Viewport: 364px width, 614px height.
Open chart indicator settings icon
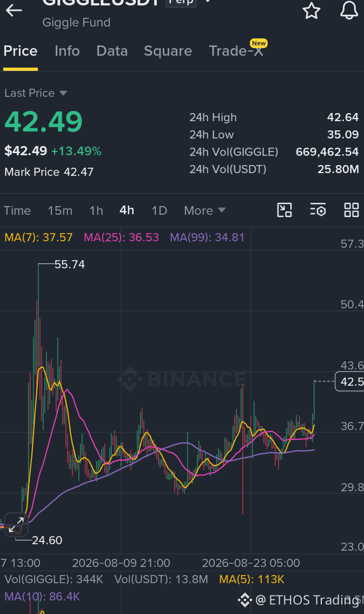point(318,210)
